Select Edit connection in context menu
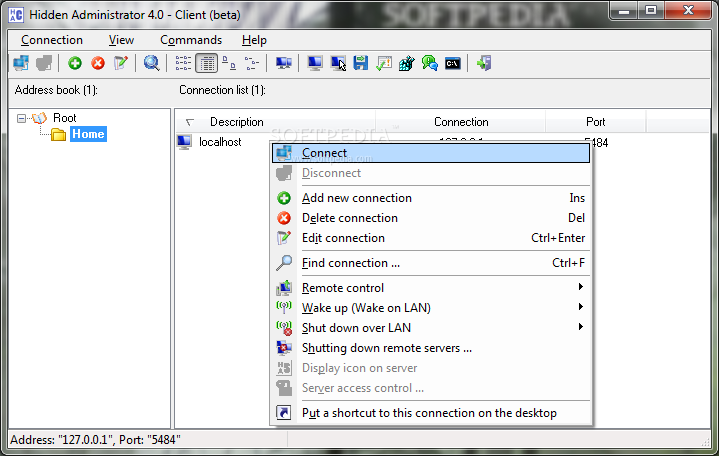 coord(431,238)
